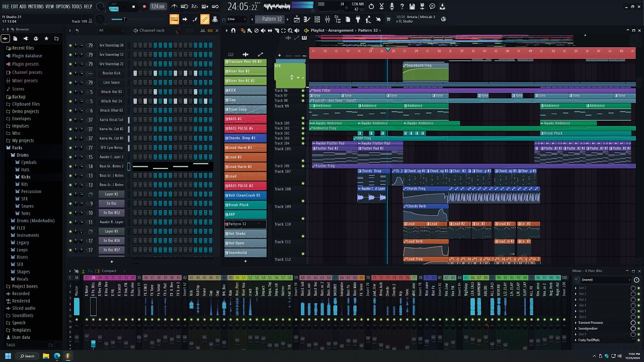
Task: Open the Soundfonts folder in browser
Action: (23, 316)
